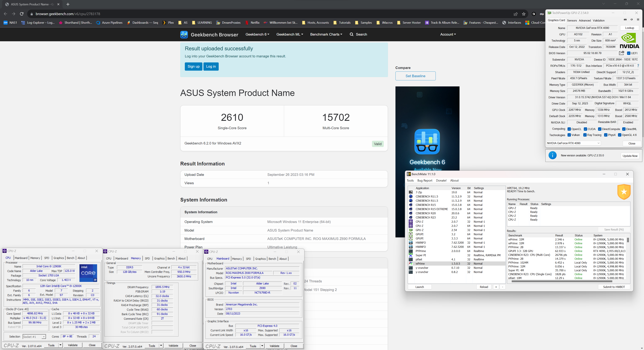Open a new browser tab with plus icon

[68, 4]
